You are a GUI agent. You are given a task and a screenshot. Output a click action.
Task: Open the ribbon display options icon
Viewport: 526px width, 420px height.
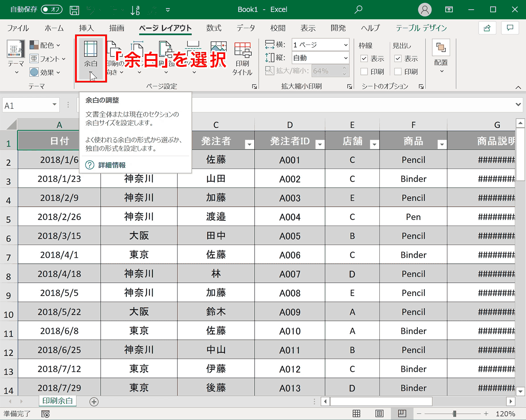click(449, 9)
